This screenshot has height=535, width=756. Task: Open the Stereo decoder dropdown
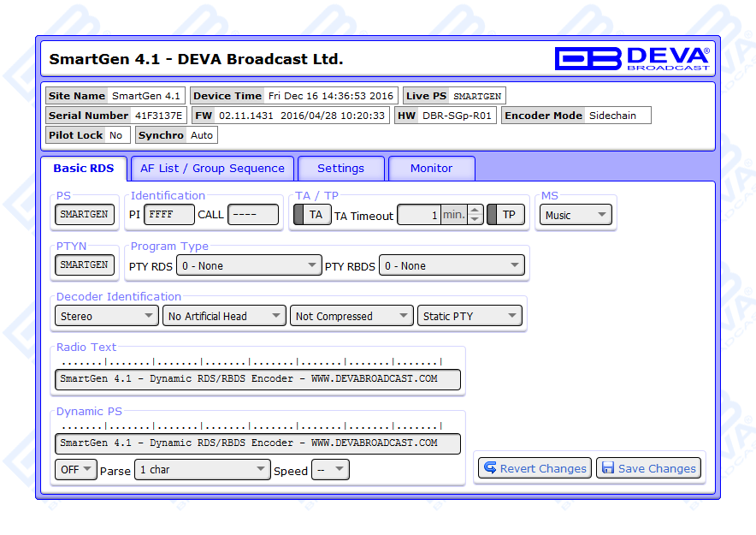pos(106,316)
